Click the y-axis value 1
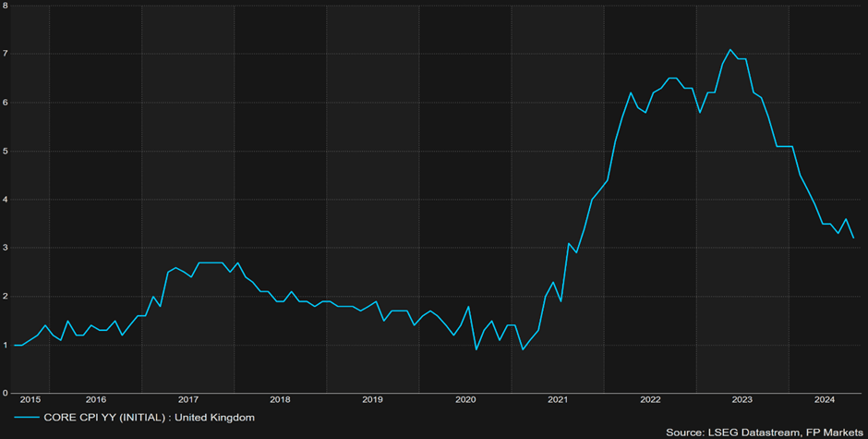This screenshot has height=439, width=868. click(x=5, y=345)
